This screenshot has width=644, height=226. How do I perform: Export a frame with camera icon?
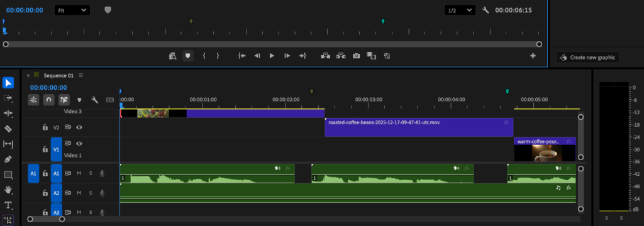click(x=356, y=56)
